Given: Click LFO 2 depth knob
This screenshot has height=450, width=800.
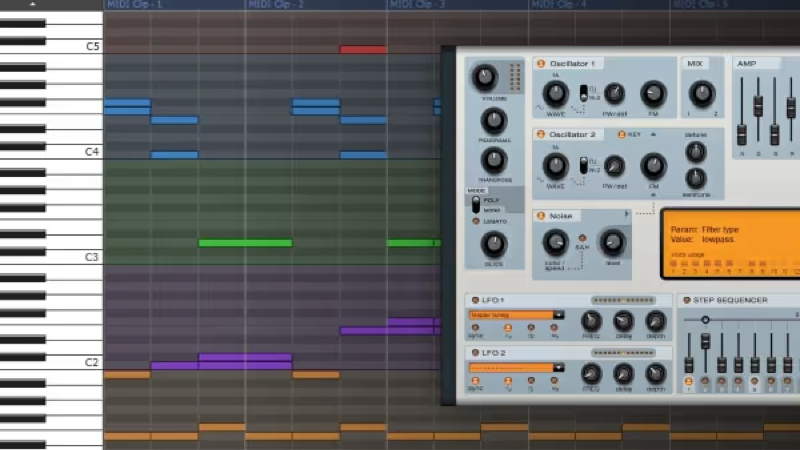Looking at the screenshot, I should point(655,374).
